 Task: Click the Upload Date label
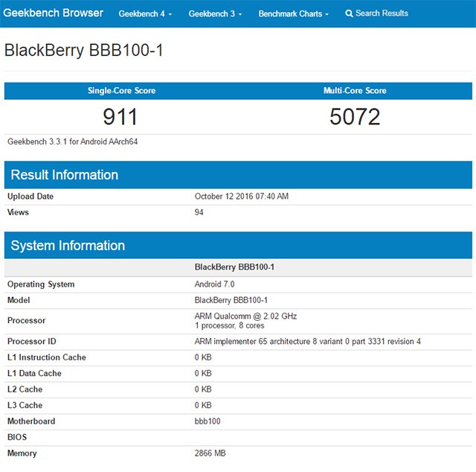click(30, 197)
